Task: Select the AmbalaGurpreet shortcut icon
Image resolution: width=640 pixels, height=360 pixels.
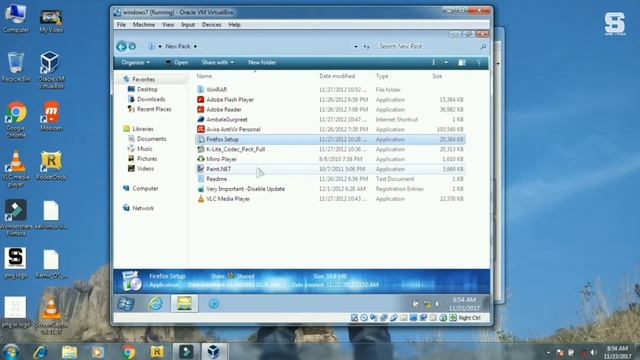Action: point(200,119)
